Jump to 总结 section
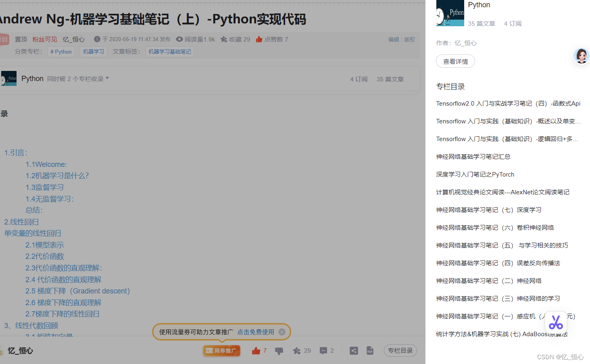This screenshot has height=364, width=590. point(34,210)
